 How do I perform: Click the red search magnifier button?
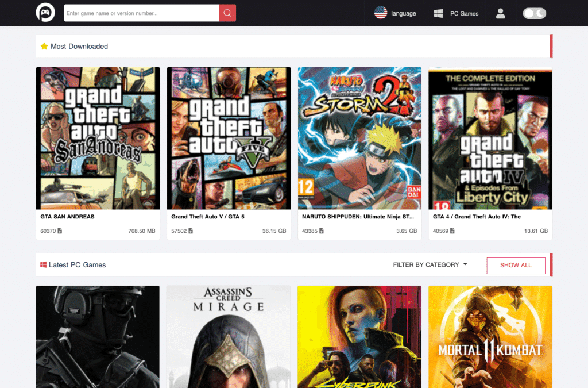click(x=227, y=13)
